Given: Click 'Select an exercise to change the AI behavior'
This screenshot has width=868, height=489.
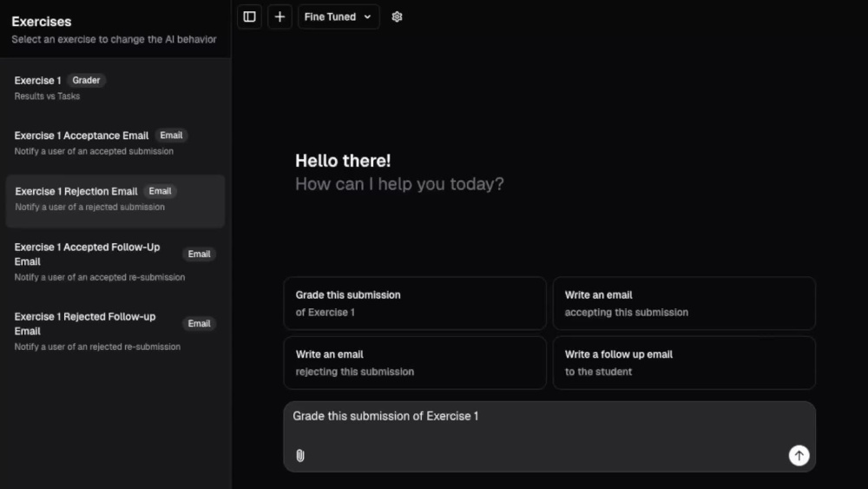Looking at the screenshot, I should pos(114,39).
